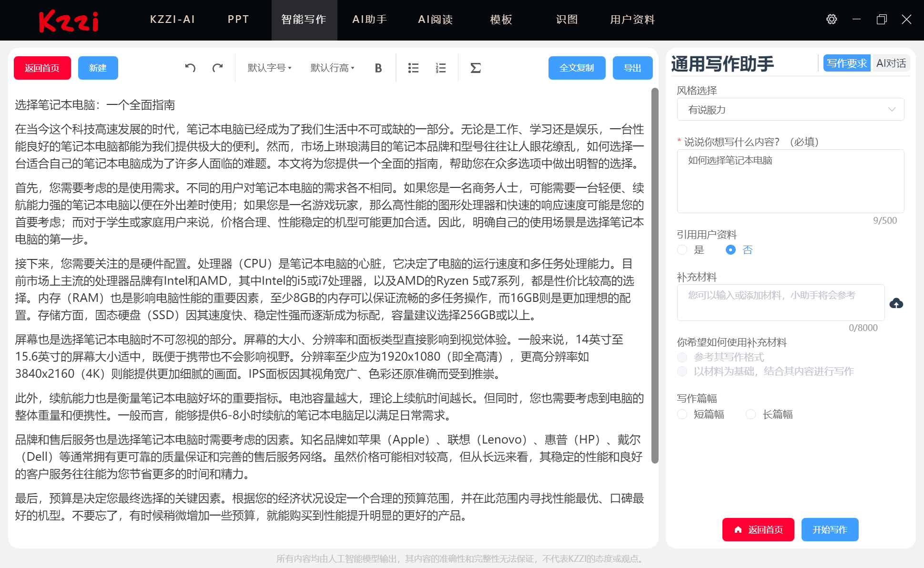Redo the last edit

click(x=218, y=68)
